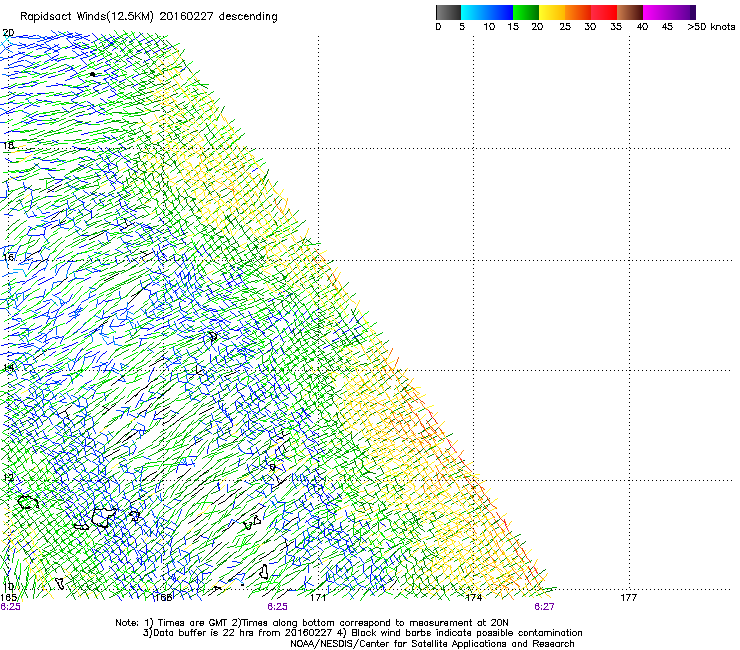Click the "45" legend scale label

(x=667, y=27)
